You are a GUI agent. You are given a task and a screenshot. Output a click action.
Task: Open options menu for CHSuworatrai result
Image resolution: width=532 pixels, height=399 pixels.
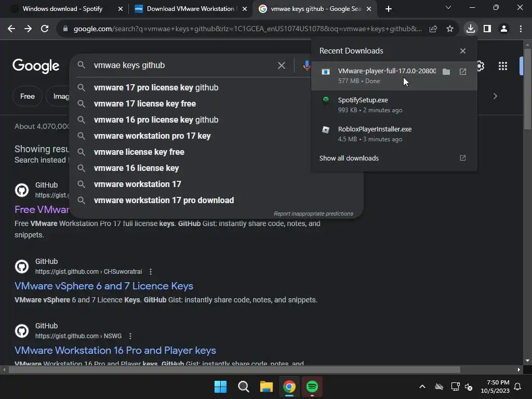pos(151,272)
